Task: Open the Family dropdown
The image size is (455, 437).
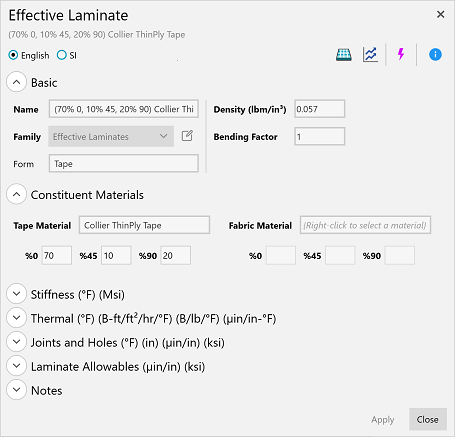Action: point(111,136)
